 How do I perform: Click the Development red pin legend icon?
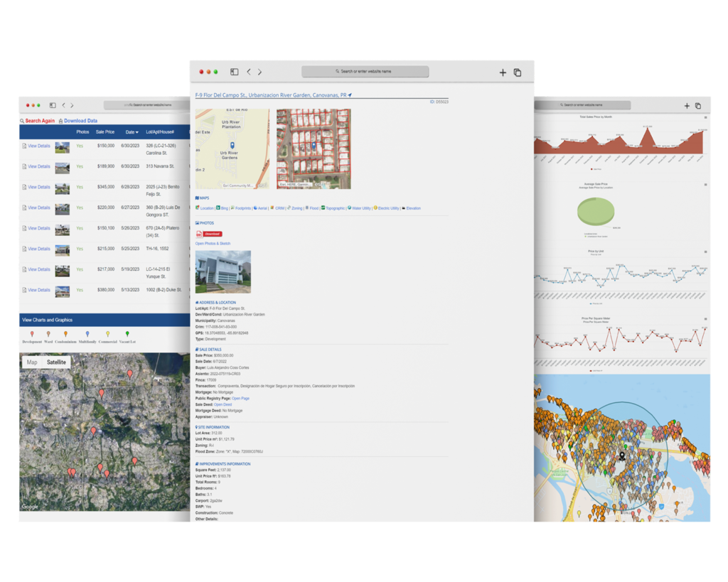(31, 333)
